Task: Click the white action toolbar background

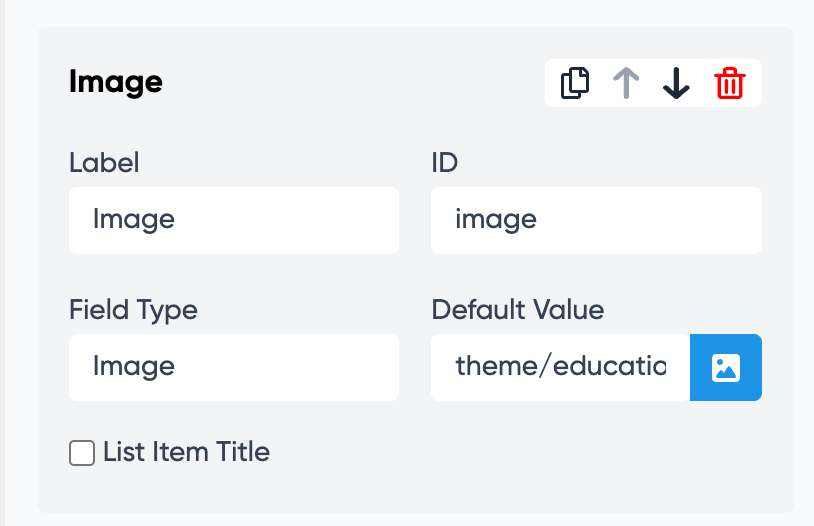Action: click(651, 66)
